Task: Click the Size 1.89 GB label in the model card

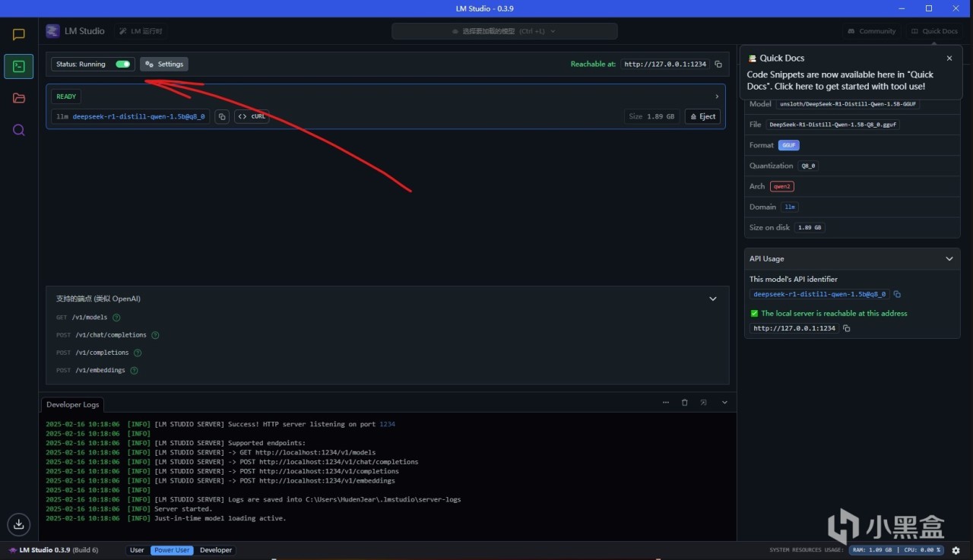Action: 652,117
